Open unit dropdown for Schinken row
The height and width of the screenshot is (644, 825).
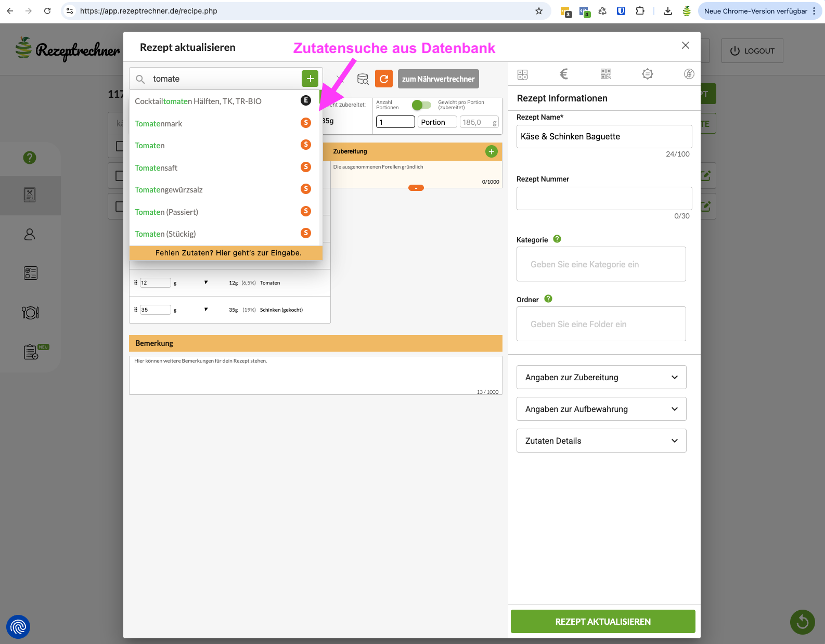(206, 310)
